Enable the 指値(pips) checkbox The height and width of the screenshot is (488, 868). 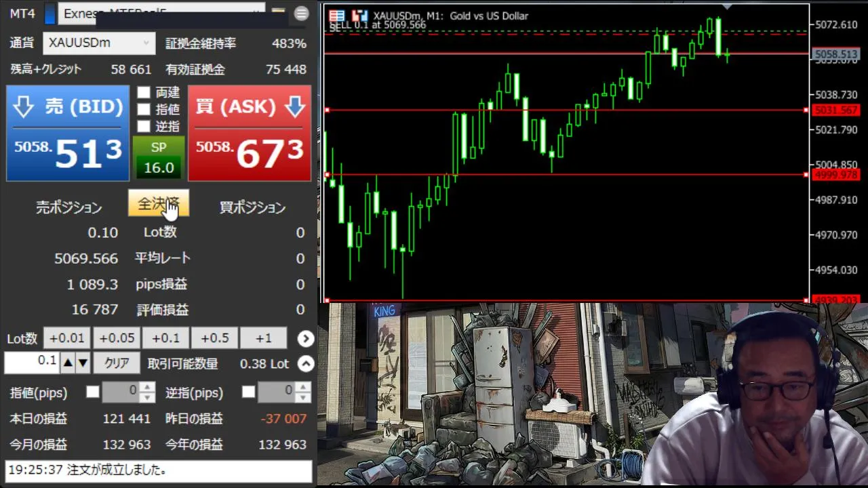coord(92,392)
